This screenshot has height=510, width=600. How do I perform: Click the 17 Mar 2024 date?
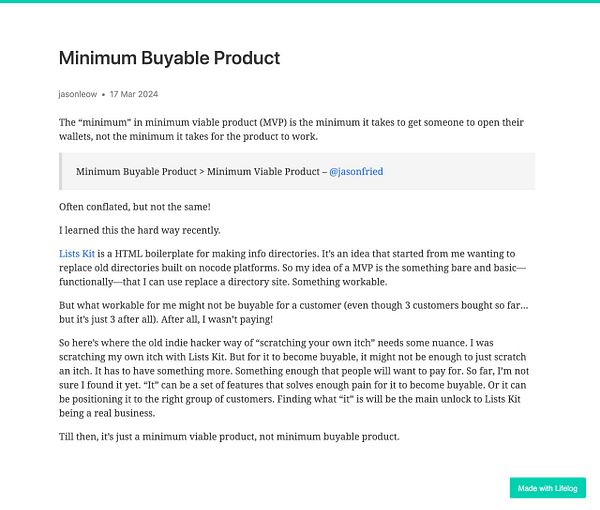(x=134, y=94)
